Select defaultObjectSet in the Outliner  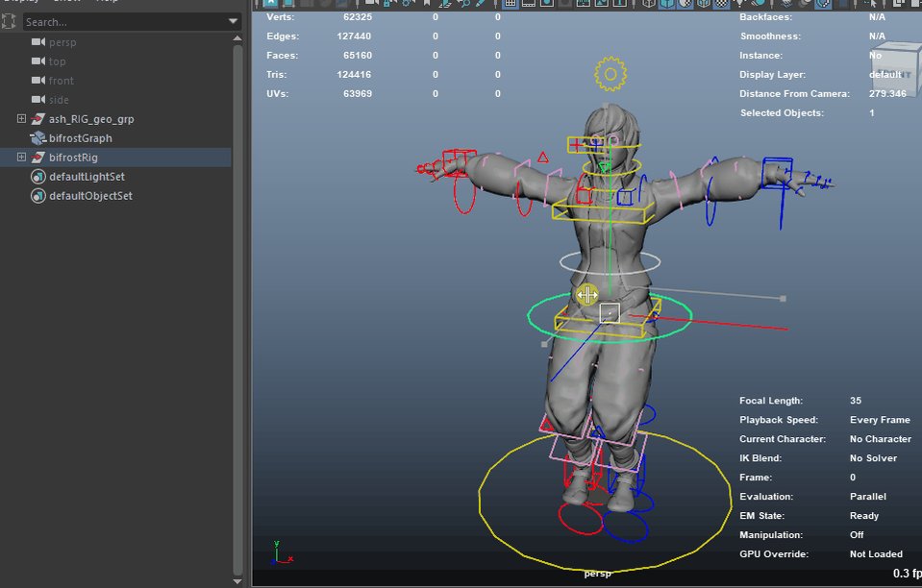[x=90, y=196]
